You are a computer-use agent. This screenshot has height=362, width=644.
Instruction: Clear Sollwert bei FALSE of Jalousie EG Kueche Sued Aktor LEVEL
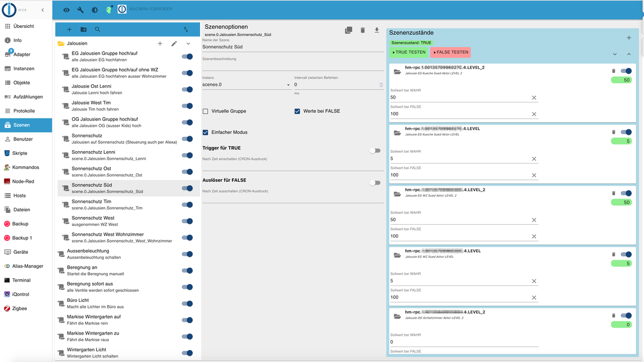[534, 175]
